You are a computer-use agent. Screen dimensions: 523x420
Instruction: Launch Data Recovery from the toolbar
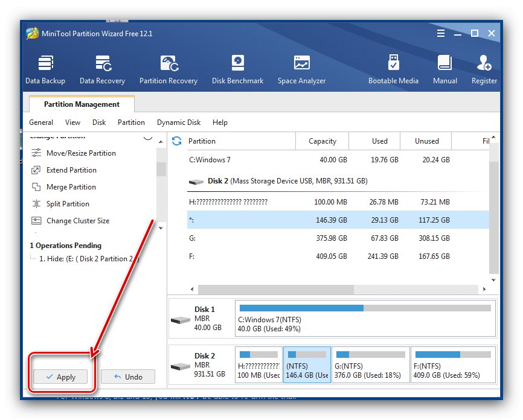click(102, 69)
